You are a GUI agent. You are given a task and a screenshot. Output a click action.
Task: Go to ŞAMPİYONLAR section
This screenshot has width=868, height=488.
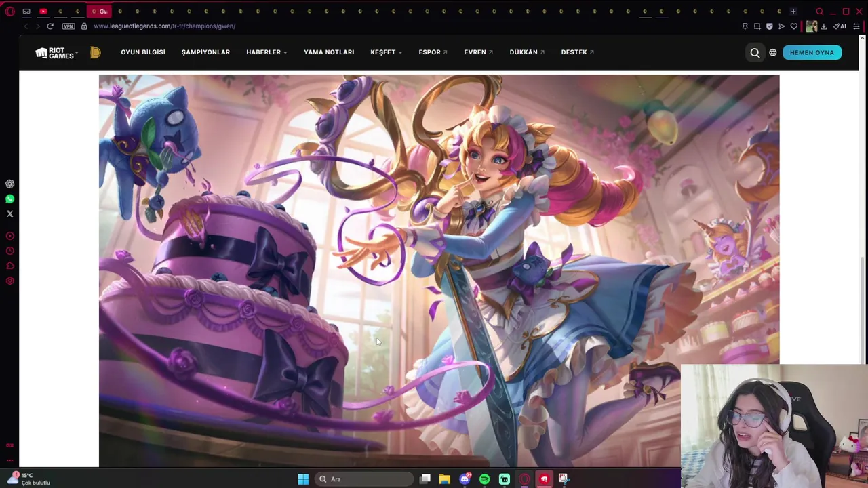tap(205, 52)
